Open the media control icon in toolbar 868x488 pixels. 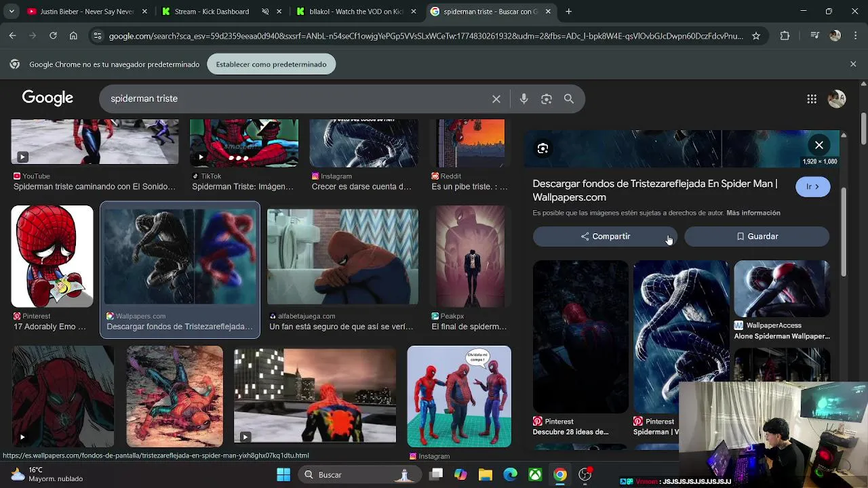[815, 36]
